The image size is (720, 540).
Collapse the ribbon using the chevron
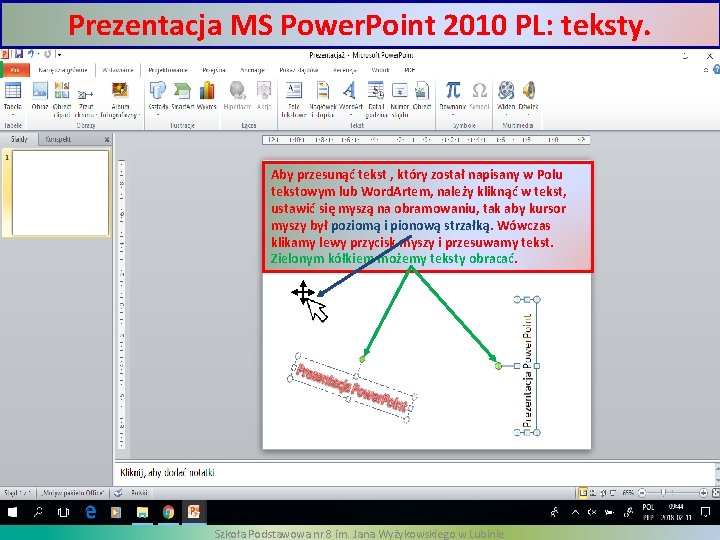point(706,70)
